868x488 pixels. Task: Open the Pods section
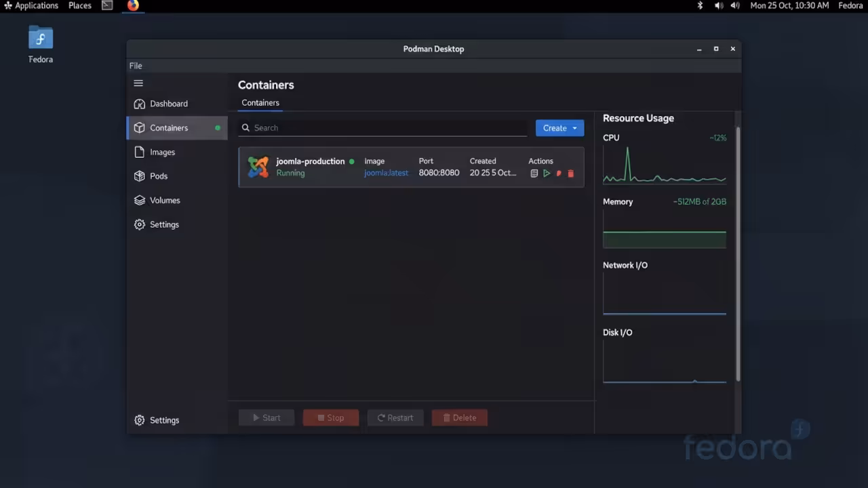coord(177,176)
